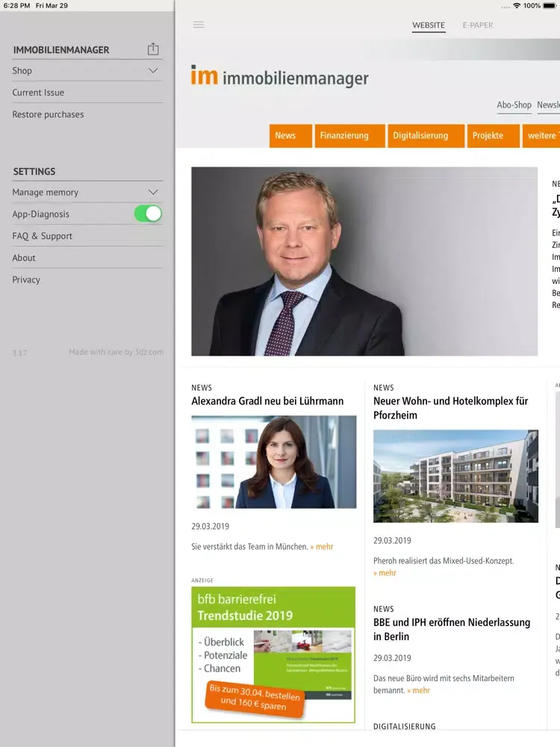Tap the DIGITALISIERUNG section label

coord(404,726)
